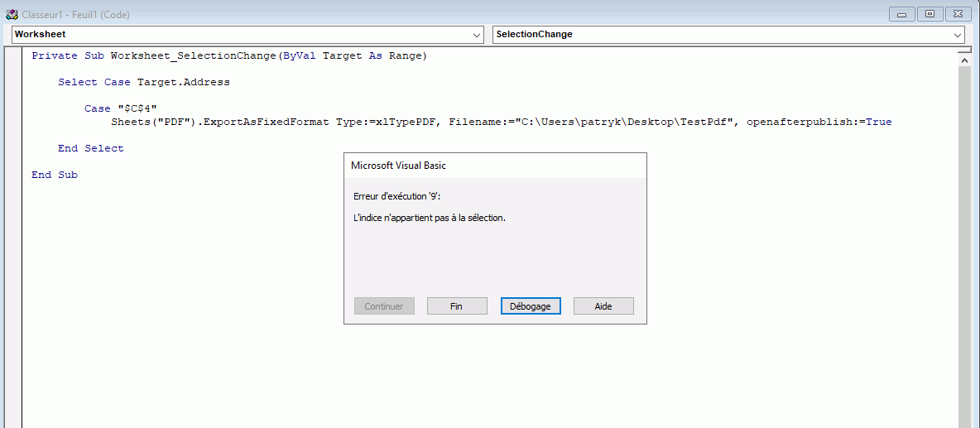The image size is (980, 428).
Task: Click the VBA module icon in title bar
Action: pyautogui.click(x=11, y=14)
